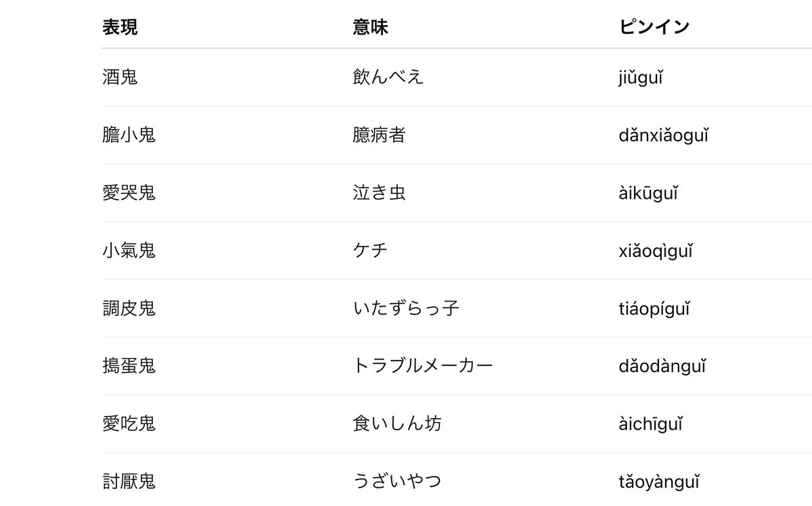812x506 pixels.
Task: Click the 小氣鬼 expression cell
Action: pyautogui.click(x=129, y=251)
